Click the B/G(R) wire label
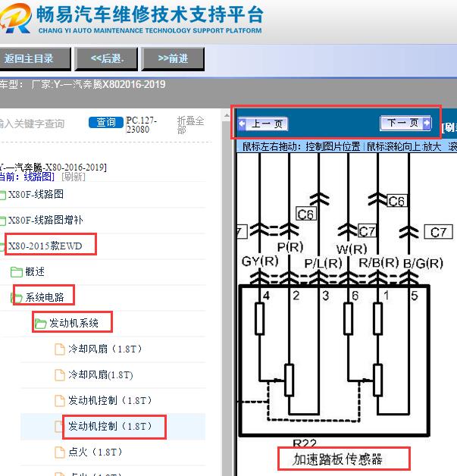 [423, 263]
